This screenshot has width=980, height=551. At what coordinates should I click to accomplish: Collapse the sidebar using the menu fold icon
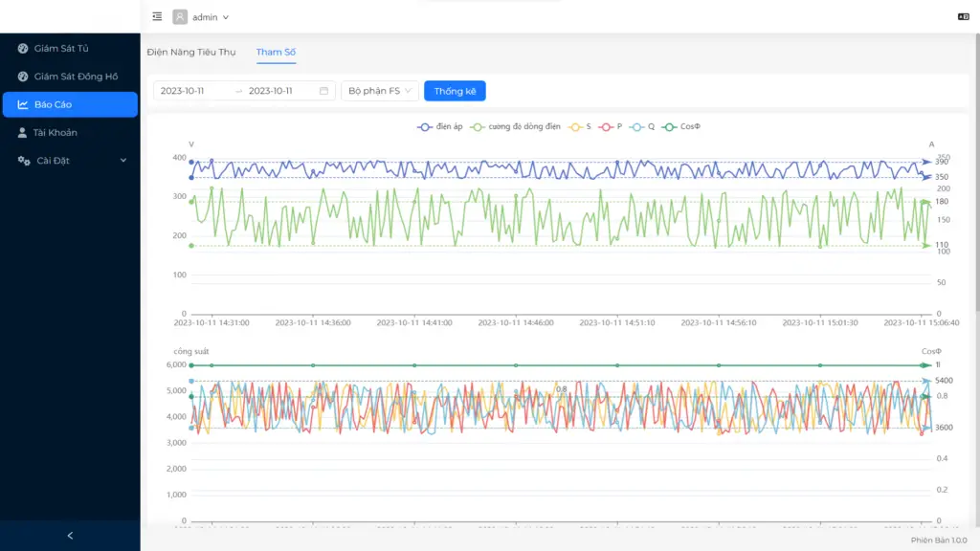157,16
